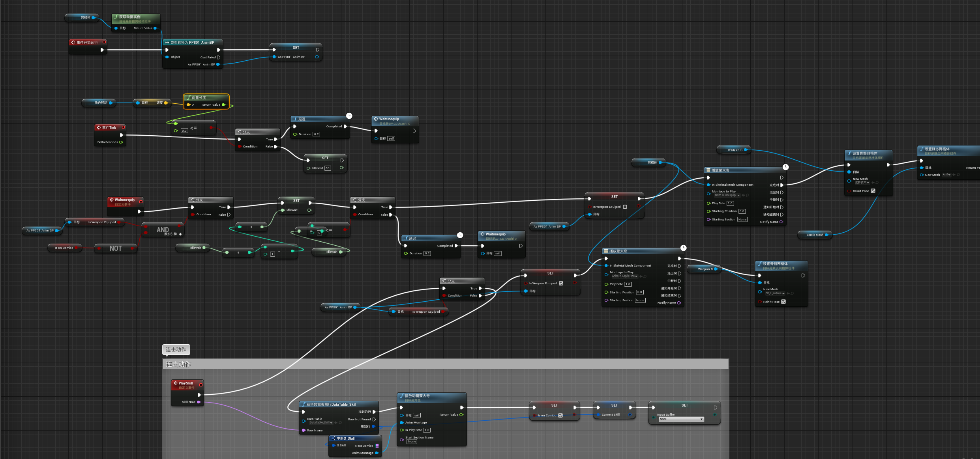Click the latent clock icon on Delay node
Viewport: 980px width, 459px height.
[349, 116]
